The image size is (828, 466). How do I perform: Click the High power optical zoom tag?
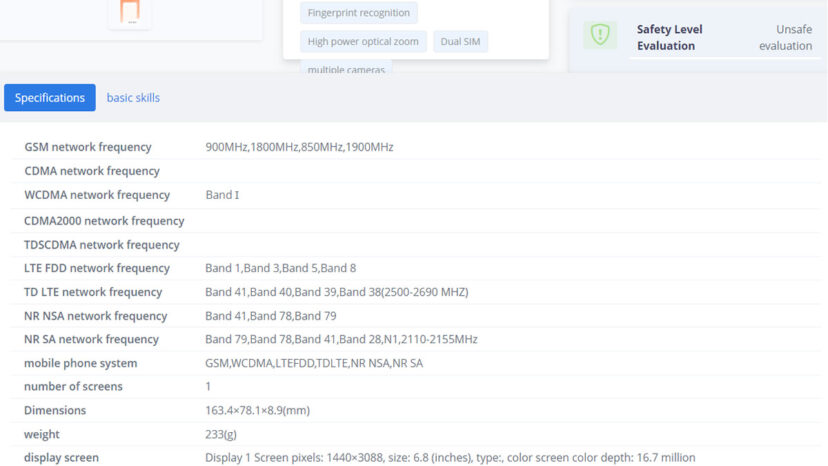[x=364, y=42]
